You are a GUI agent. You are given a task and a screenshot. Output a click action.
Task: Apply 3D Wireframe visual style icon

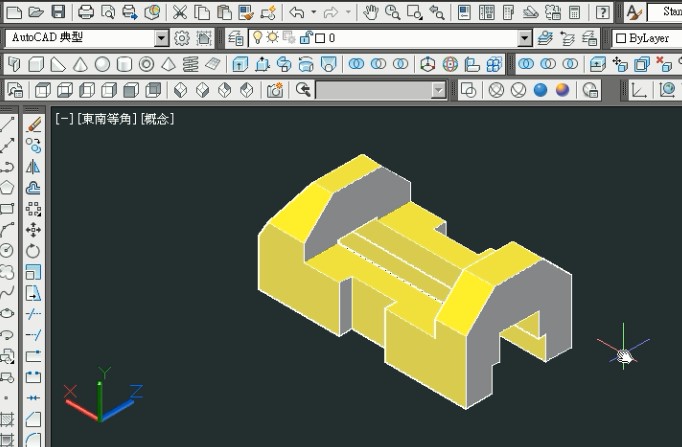pyautogui.click(x=496, y=90)
